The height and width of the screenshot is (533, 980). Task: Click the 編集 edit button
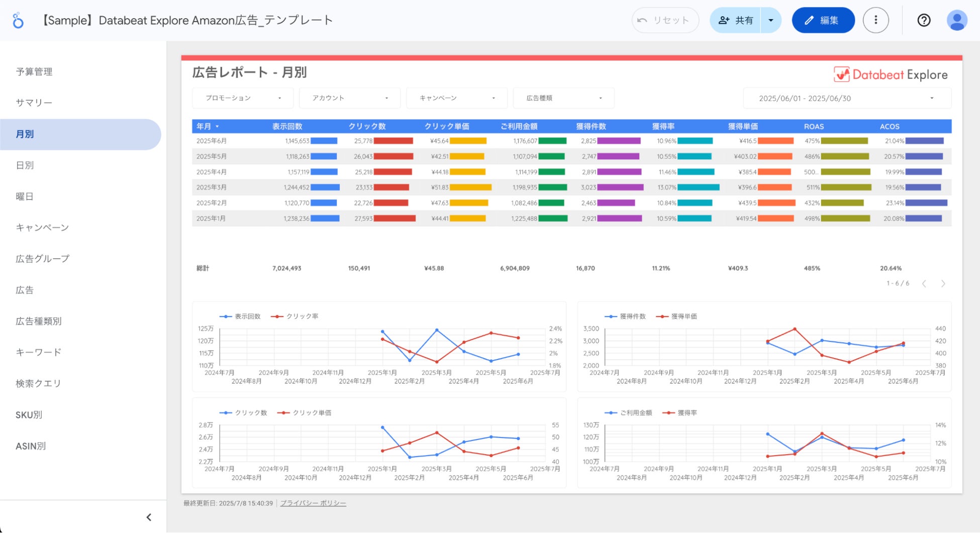click(823, 20)
